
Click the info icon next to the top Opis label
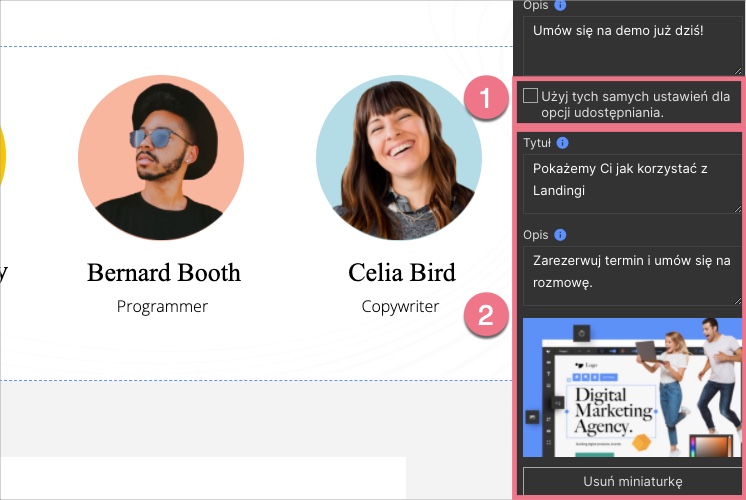pyautogui.click(x=559, y=5)
